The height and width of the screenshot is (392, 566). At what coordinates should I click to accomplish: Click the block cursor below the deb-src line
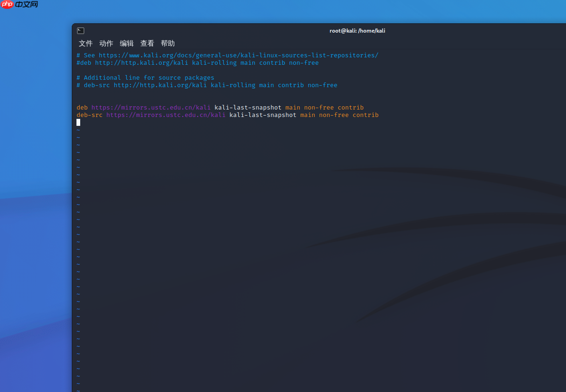click(78, 122)
